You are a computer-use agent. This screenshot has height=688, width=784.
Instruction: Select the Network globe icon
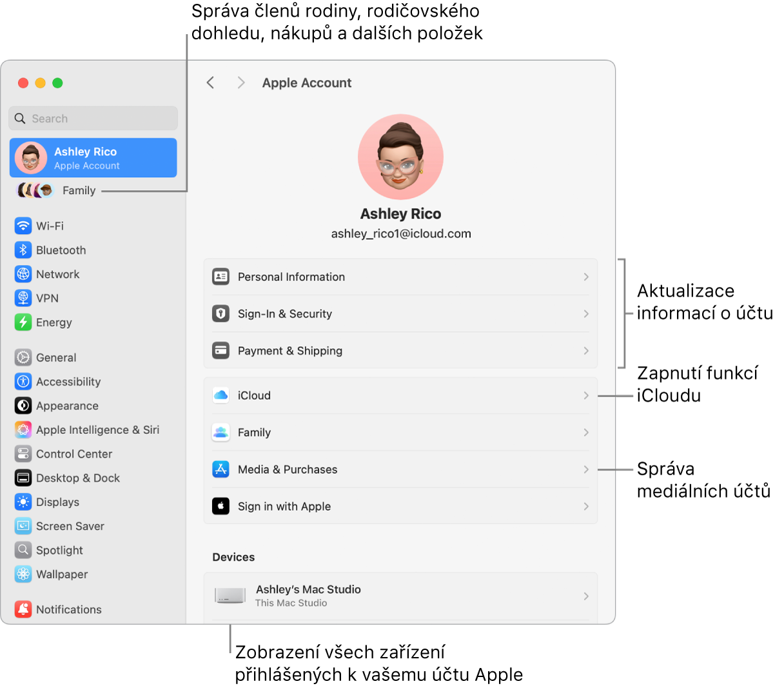(x=23, y=274)
